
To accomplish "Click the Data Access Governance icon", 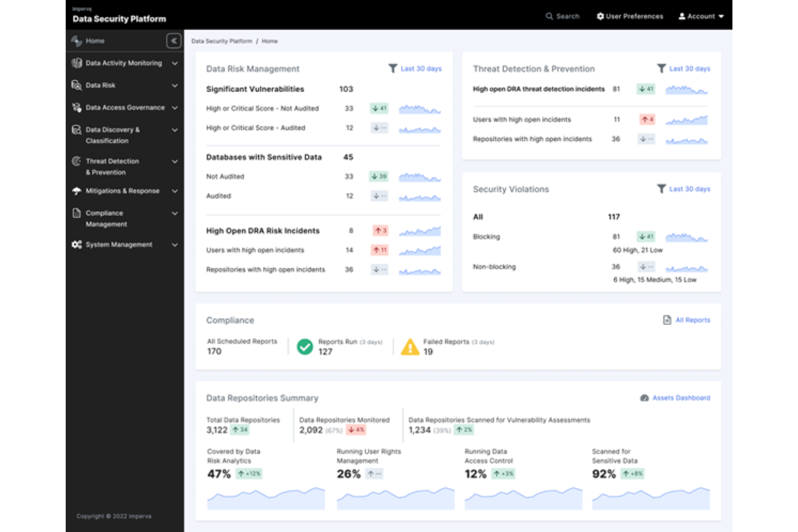I will (75, 107).
